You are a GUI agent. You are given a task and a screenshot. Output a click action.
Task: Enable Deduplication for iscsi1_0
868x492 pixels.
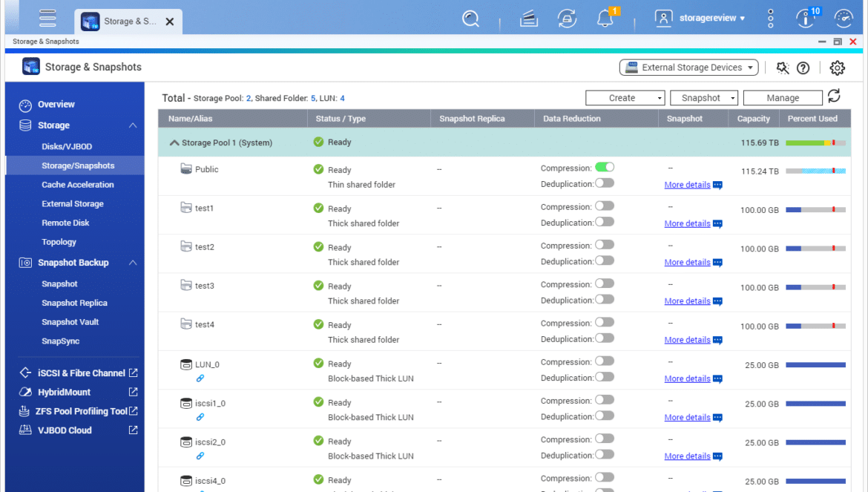(x=605, y=416)
